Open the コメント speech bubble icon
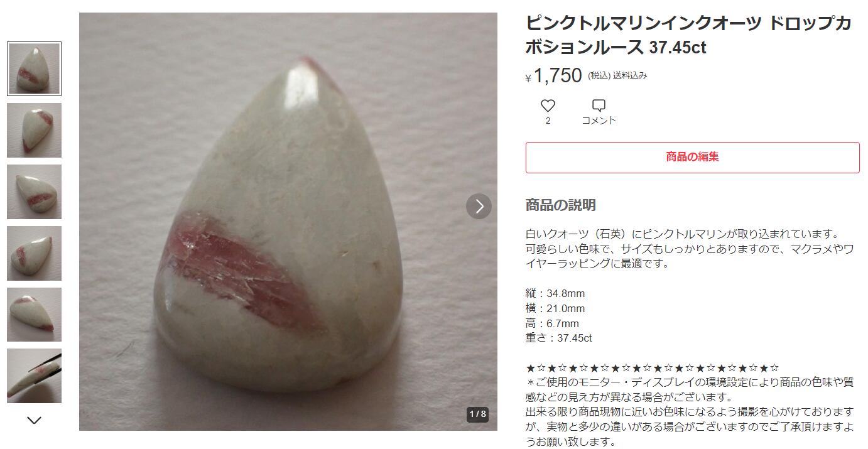Image resolution: width=868 pixels, height=449 pixels. (x=599, y=105)
